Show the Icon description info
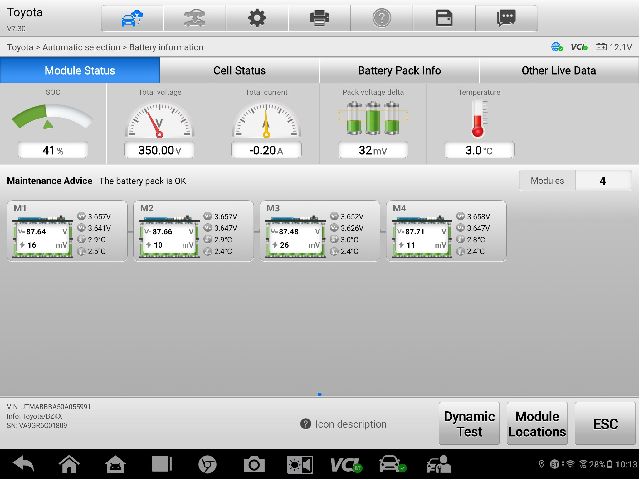The width and height of the screenshot is (640, 480). coord(344,424)
